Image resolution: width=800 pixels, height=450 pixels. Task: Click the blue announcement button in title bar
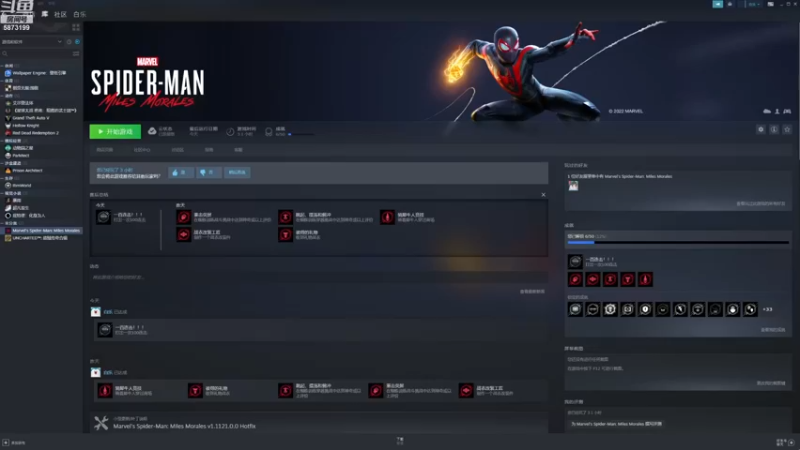[x=717, y=4]
